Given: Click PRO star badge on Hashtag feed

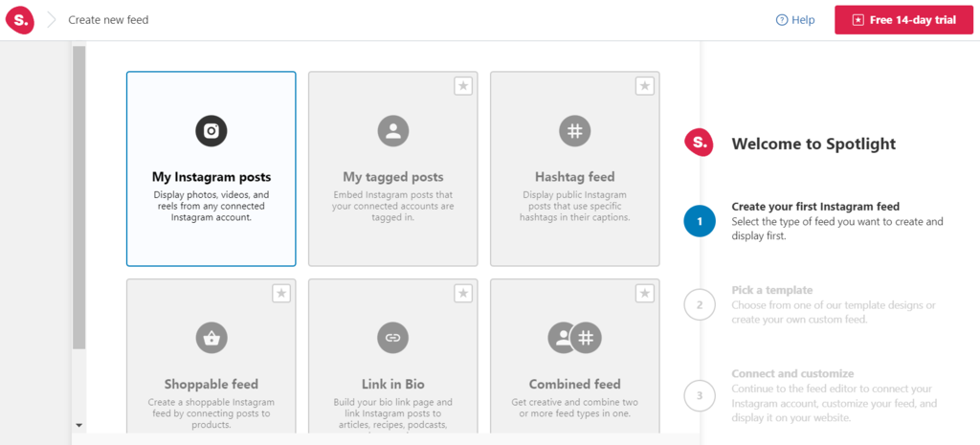Looking at the screenshot, I should pos(645,86).
